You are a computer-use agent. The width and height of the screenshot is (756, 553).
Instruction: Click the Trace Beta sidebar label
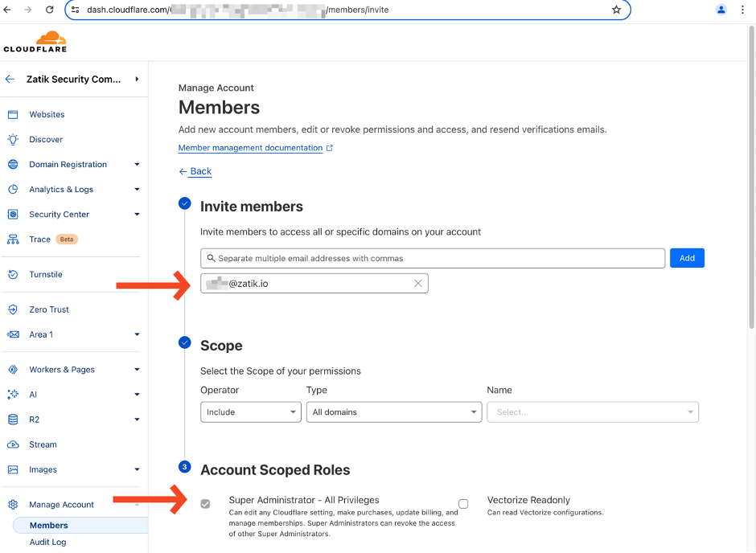pyautogui.click(x=53, y=240)
